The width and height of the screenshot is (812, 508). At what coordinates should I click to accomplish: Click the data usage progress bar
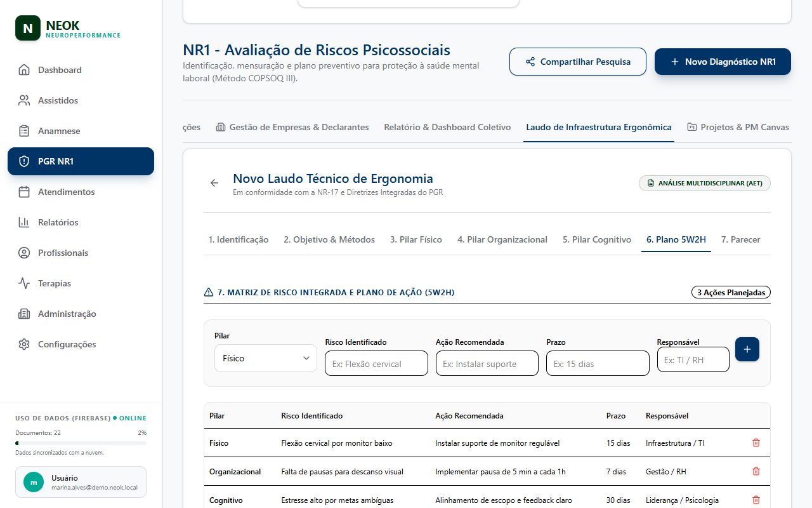click(x=81, y=443)
